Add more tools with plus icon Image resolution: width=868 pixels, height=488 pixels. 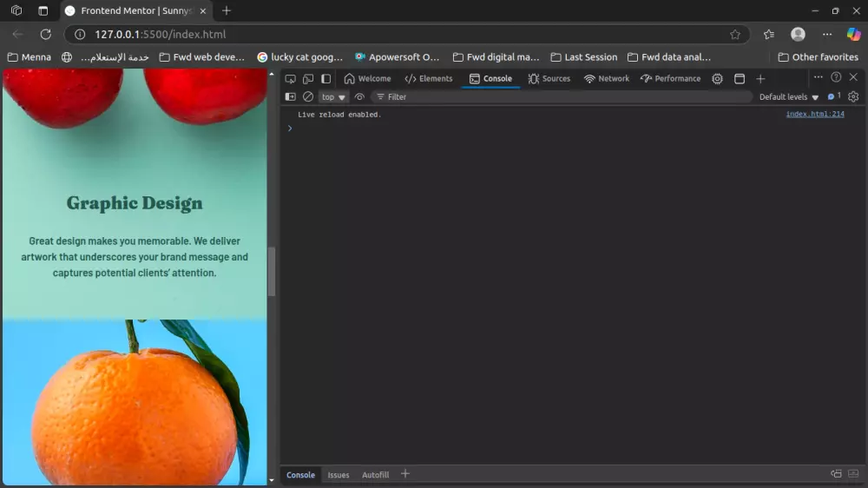coord(760,79)
